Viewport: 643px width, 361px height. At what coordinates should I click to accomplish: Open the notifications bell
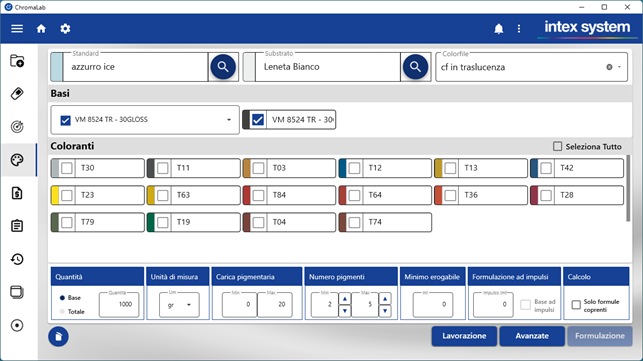tap(499, 29)
